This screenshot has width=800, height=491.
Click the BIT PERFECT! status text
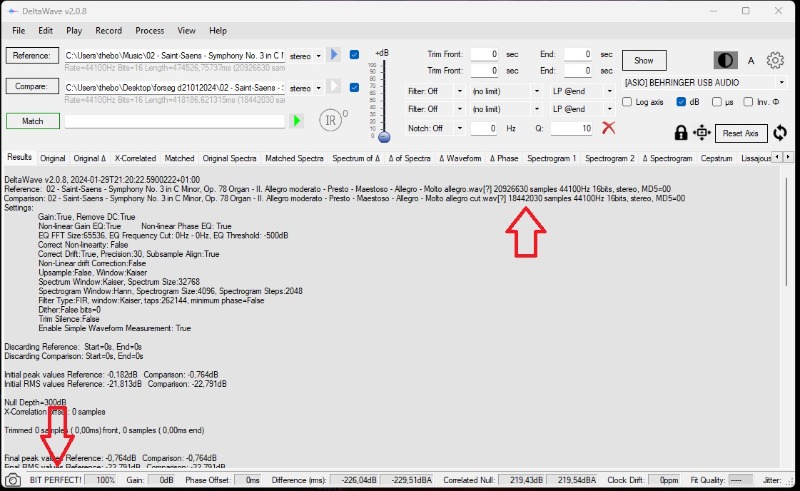[x=56, y=480]
